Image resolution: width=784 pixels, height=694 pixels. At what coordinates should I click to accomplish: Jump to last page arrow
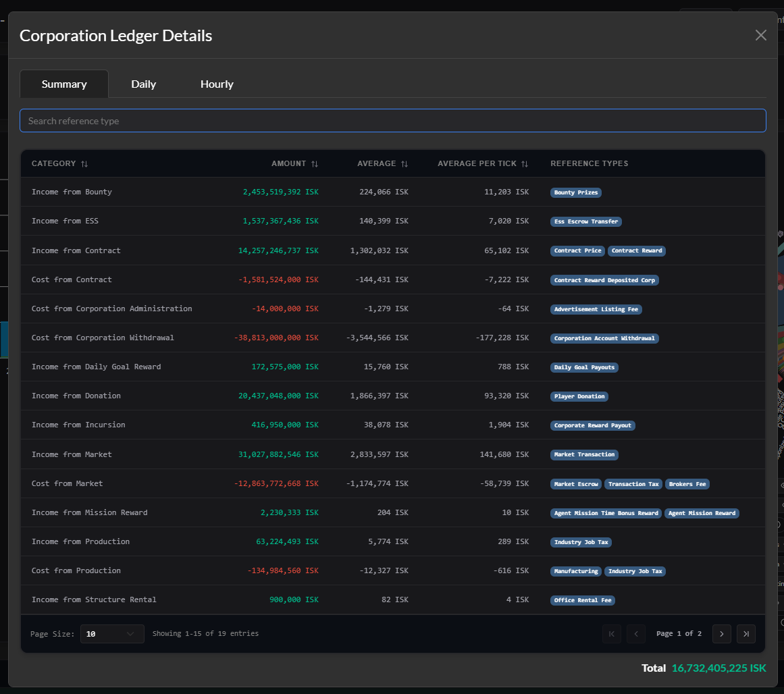point(746,633)
